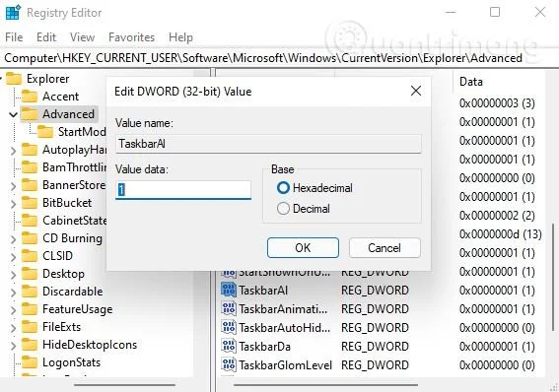Collapse the Advanced key
The image size is (559, 392).
coord(13,114)
